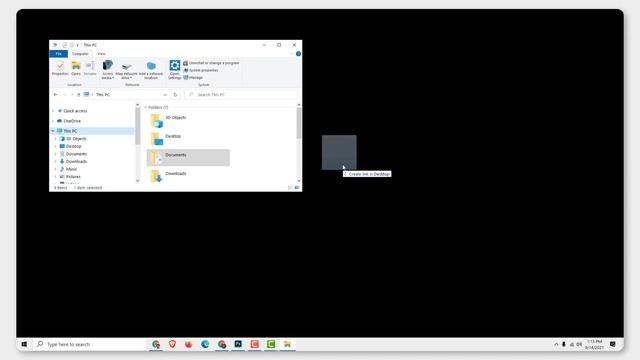Switch to large icons view in status bar
Viewport: 640px width, 360px height.
(x=297, y=188)
